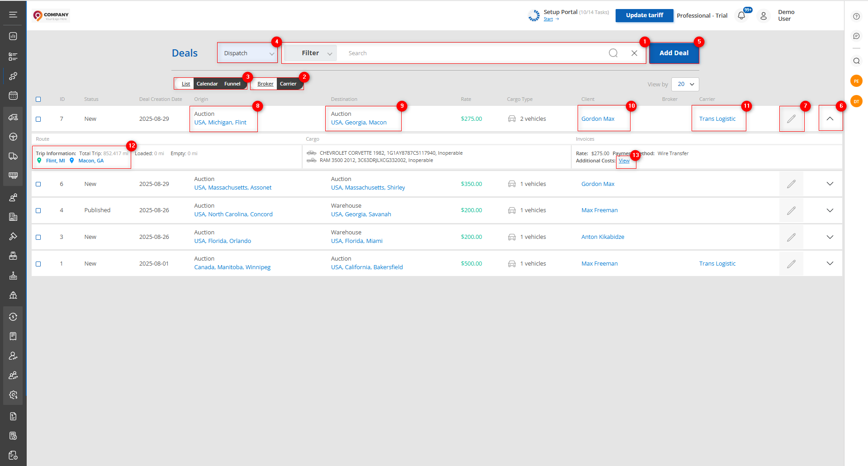The width and height of the screenshot is (868, 466).
Task: Open the steering wheel sidebar icon
Action: point(13,137)
